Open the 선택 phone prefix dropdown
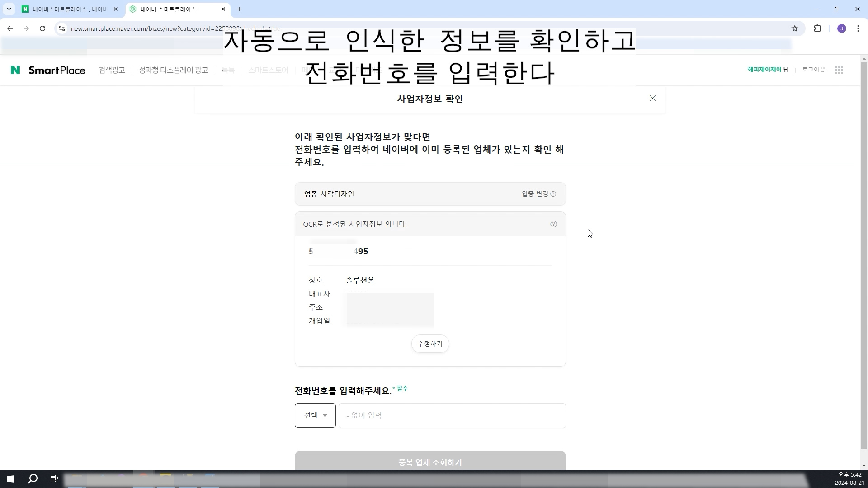Viewport: 868px width, 488px height. point(315,415)
